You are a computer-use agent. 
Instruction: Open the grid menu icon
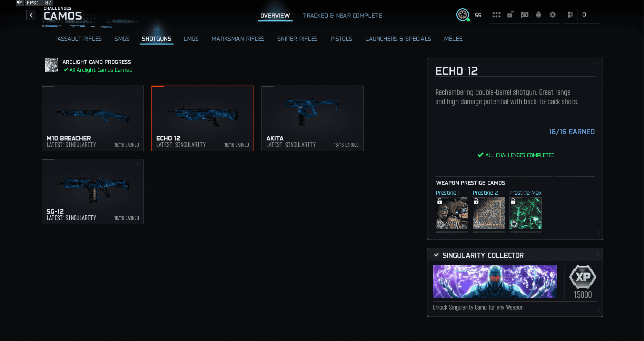tap(496, 15)
